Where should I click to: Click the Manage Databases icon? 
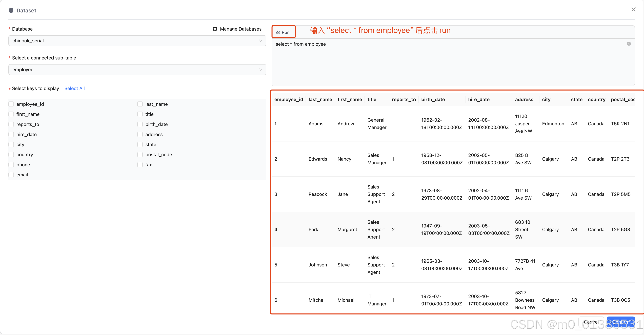coord(215,29)
